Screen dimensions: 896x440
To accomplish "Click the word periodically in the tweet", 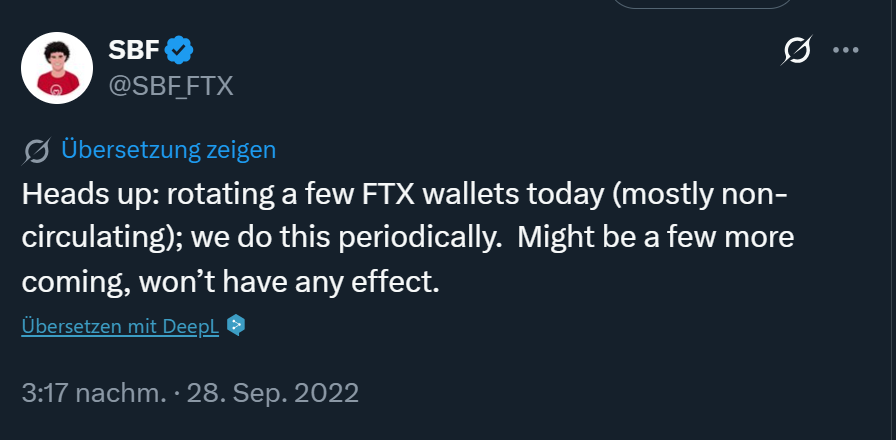I will pos(427,238).
